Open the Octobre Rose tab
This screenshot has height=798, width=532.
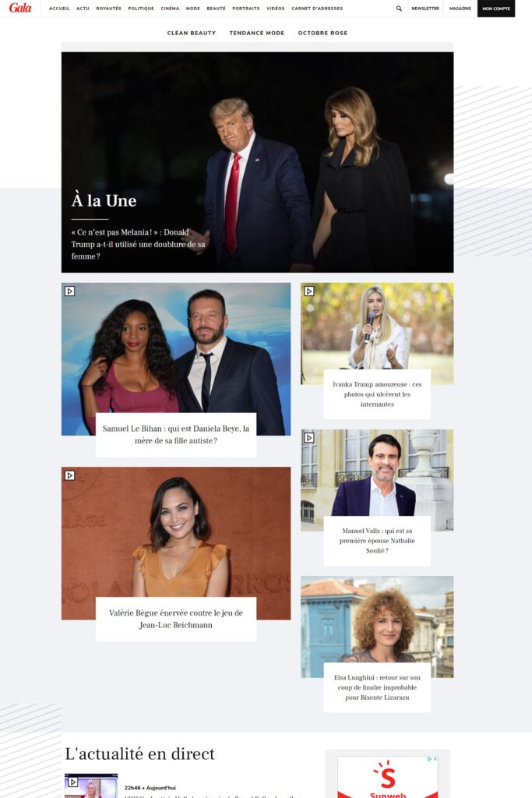pos(323,33)
